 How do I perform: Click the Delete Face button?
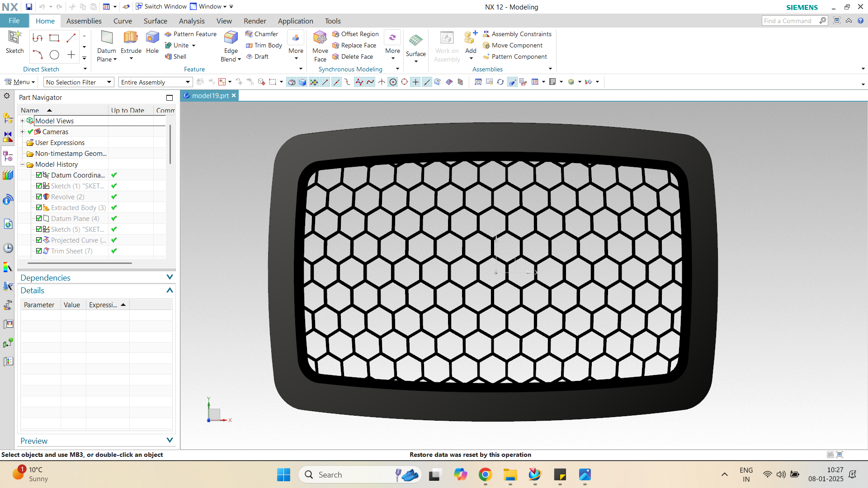[x=353, y=56]
